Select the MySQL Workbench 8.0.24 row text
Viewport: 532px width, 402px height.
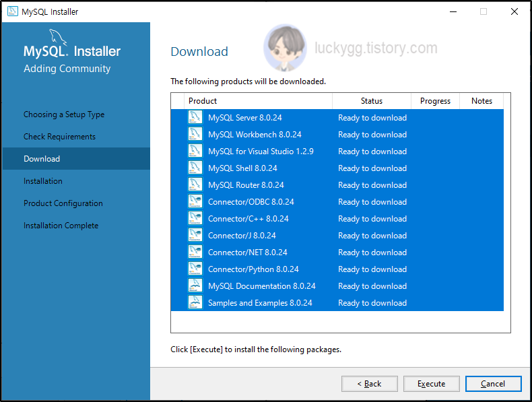tap(255, 135)
